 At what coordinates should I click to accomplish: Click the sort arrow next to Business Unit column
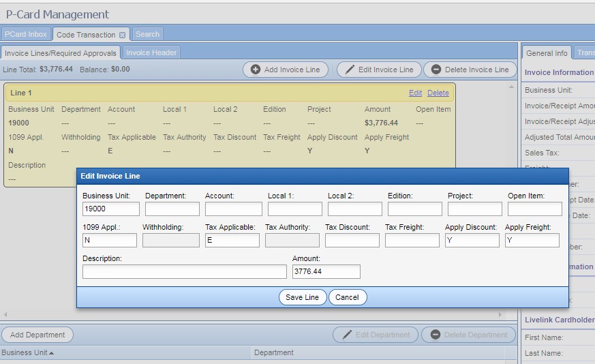[52, 353]
